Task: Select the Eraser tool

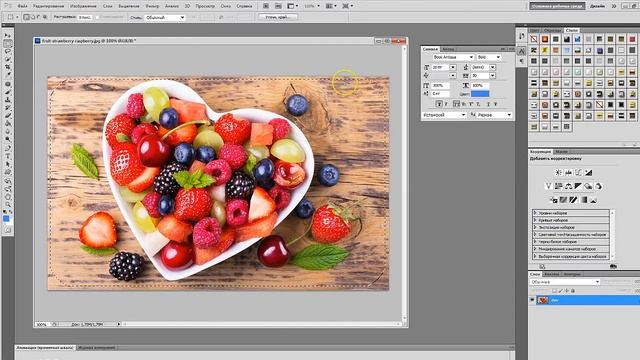Action: tap(8, 116)
